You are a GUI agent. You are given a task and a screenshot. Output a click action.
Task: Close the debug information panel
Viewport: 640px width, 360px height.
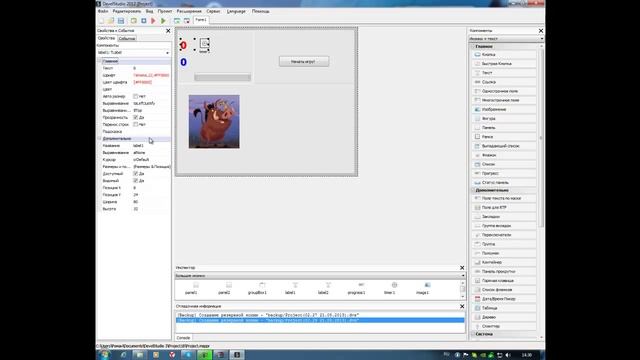click(462, 306)
